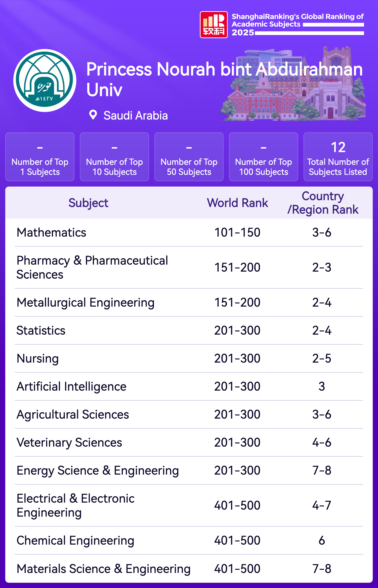
Task: Click the Country/Region Rank column header
Action: click(x=323, y=203)
